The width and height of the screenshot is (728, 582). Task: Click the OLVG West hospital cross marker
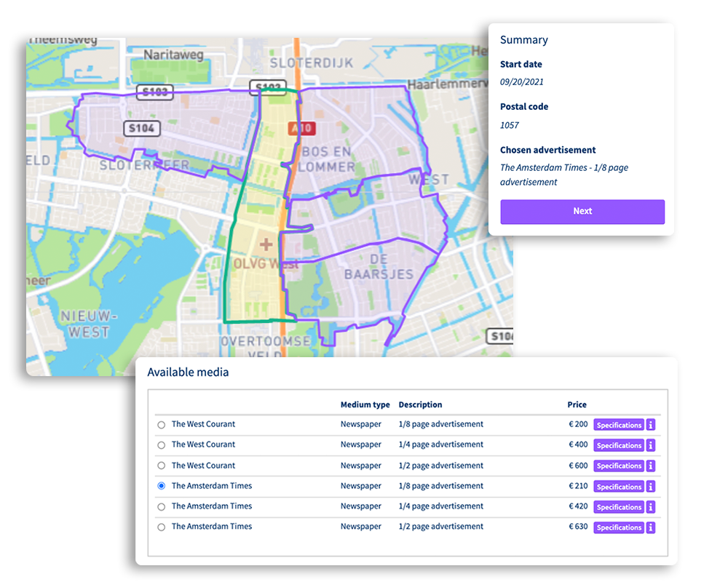[266, 244]
